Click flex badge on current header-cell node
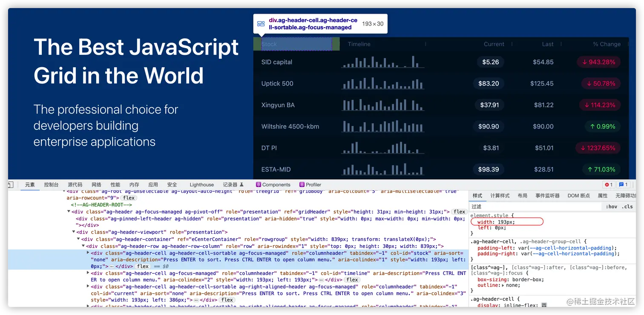The height and width of the screenshot is (315, 644). pos(227,300)
